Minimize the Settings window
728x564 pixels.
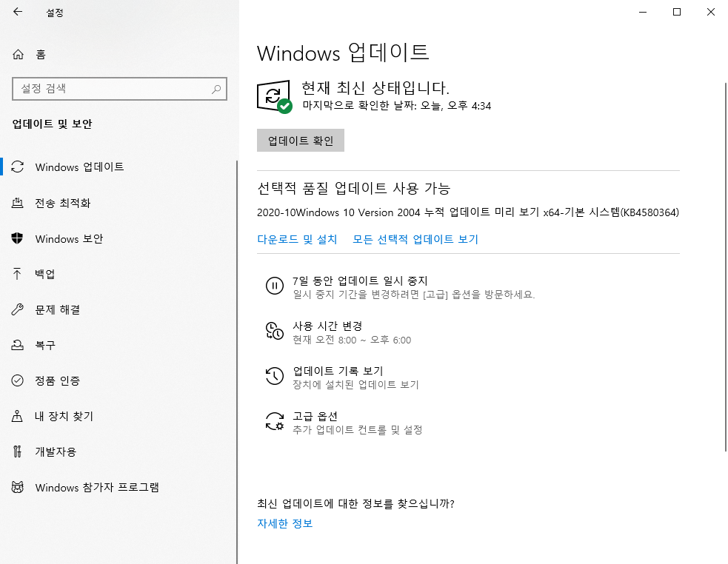pos(643,12)
